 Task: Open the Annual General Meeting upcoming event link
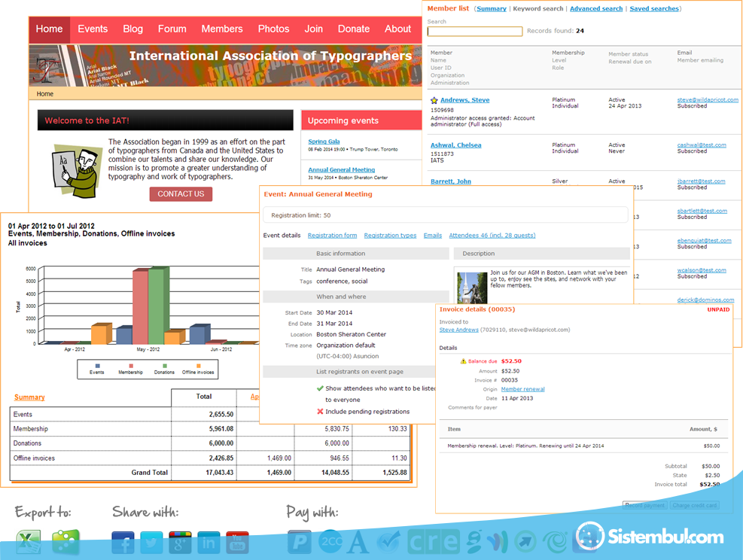point(342,170)
